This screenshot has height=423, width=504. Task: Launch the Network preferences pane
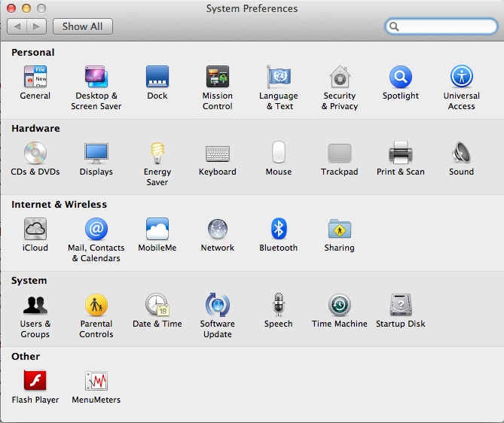[x=218, y=230]
